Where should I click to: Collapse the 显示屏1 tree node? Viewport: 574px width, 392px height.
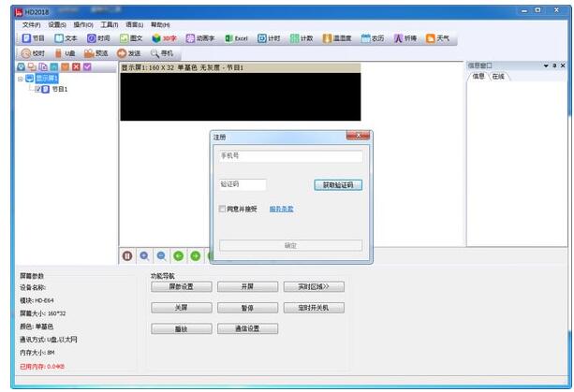tap(21, 79)
